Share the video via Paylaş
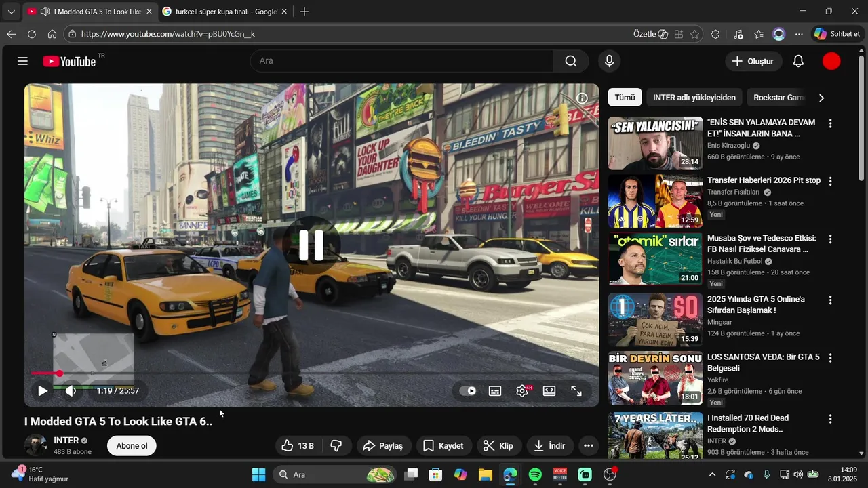Viewport: 868px width, 488px height. point(383,445)
